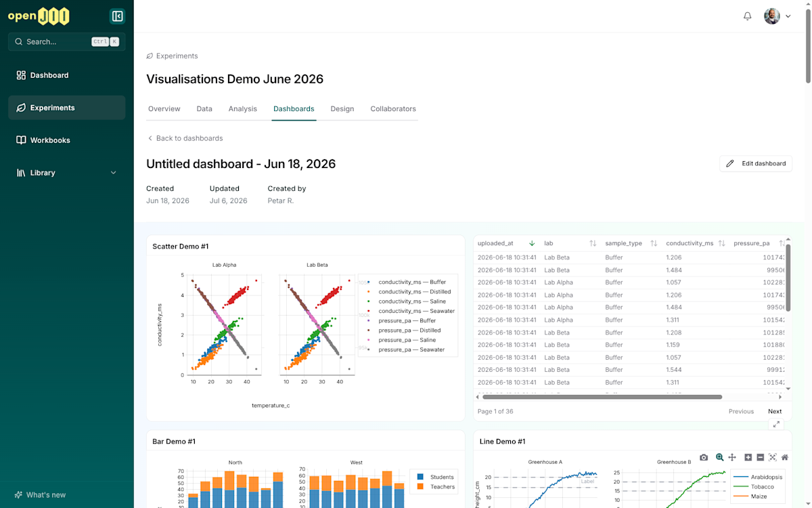Screen dimensions: 812x508
Task: Select the Dashboards tab
Action: [x=294, y=109]
